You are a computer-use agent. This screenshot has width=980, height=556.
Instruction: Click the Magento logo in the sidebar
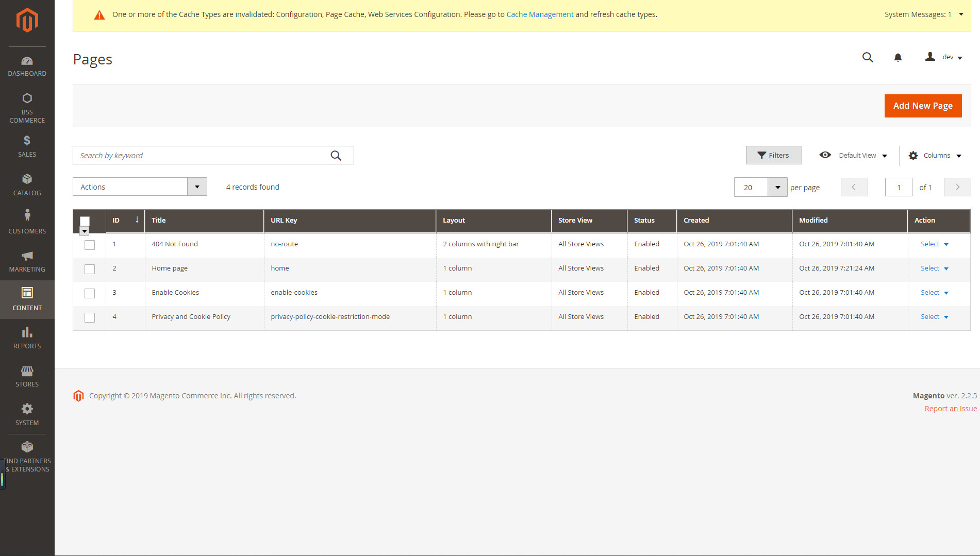click(27, 21)
